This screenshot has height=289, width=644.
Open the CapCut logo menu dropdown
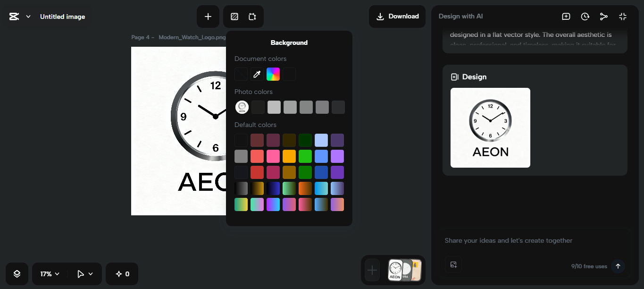pyautogui.click(x=19, y=16)
